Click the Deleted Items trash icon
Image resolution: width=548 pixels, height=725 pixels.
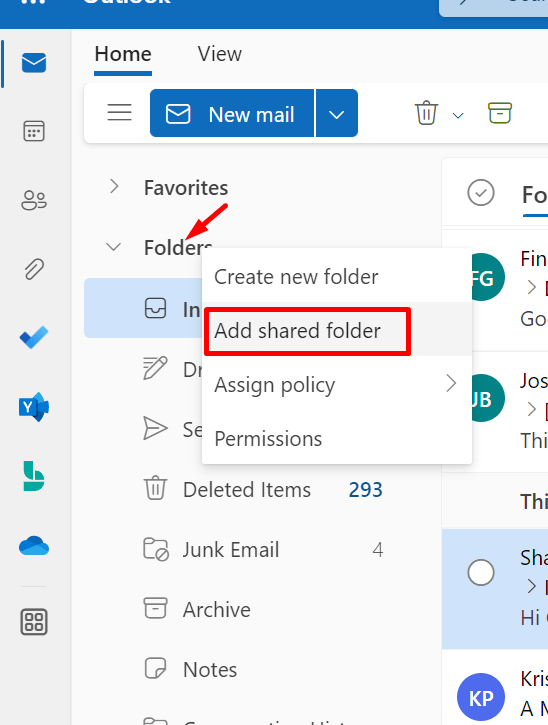(155, 488)
